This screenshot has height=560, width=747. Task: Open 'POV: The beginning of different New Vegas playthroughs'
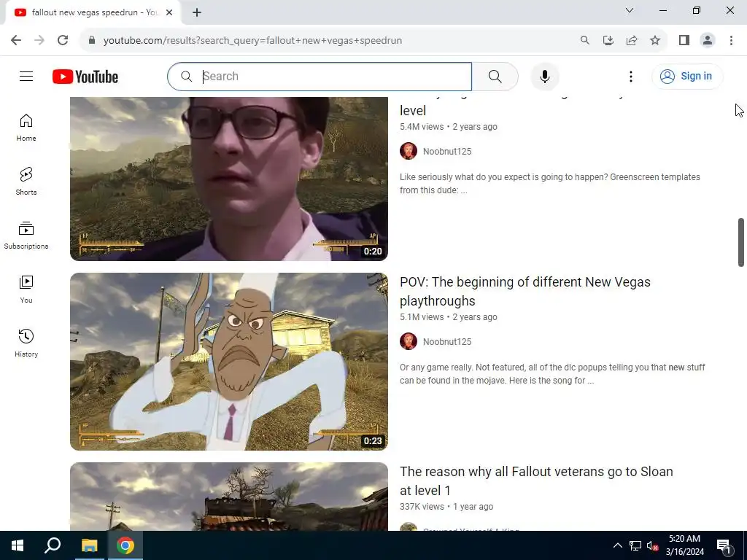click(x=525, y=292)
